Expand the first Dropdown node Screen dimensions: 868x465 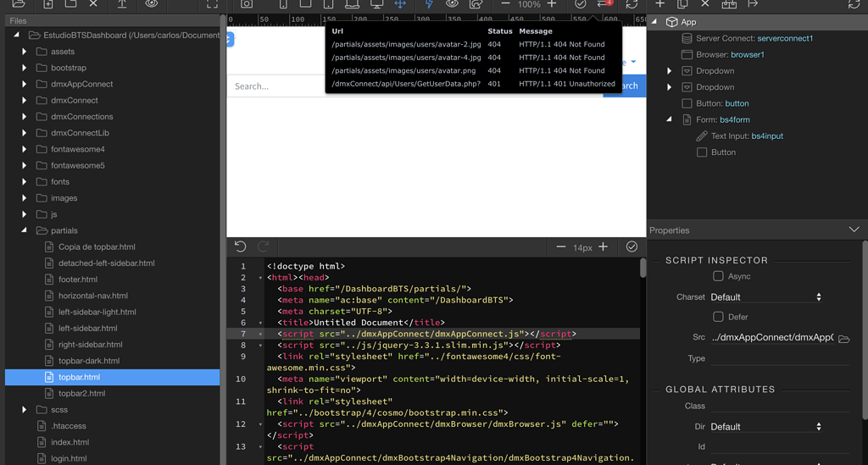[670, 71]
